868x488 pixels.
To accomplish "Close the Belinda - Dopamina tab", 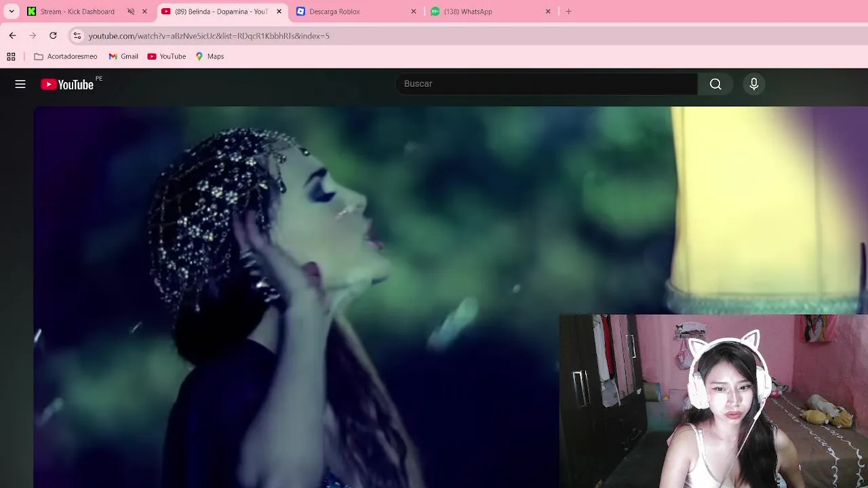I will coord(279,12).
